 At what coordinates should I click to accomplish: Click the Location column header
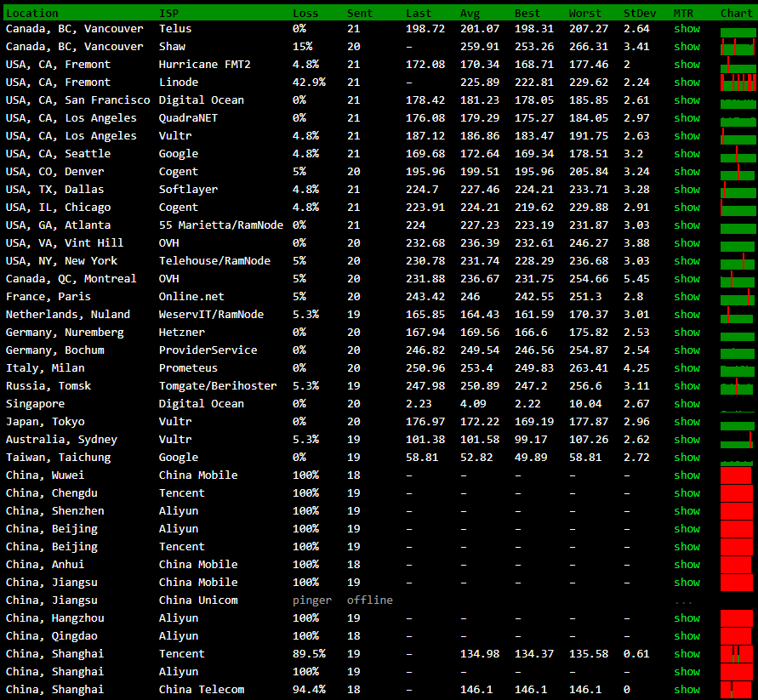[32, 13]
